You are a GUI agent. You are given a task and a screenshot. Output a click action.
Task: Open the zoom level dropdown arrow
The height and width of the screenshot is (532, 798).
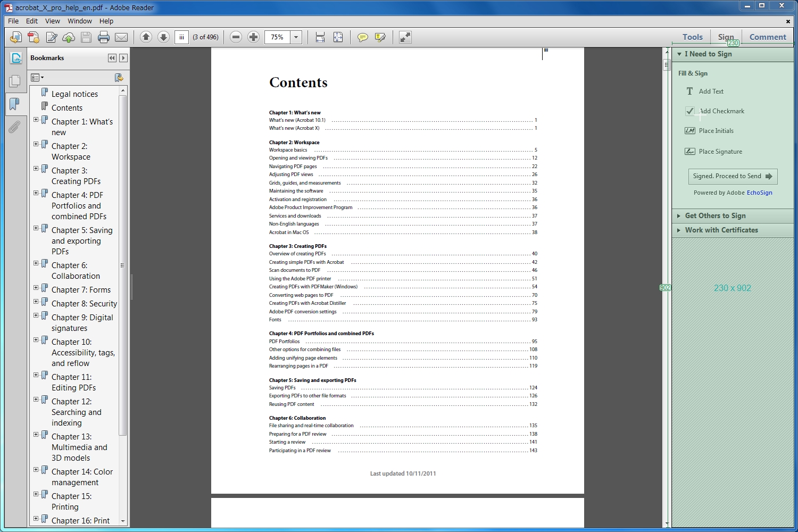[x=296, y=37]
